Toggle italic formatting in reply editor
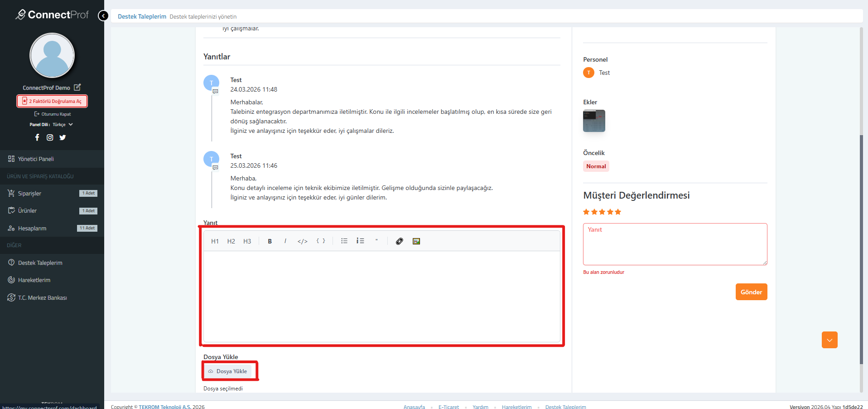868x409 pixels. (285, 241)
